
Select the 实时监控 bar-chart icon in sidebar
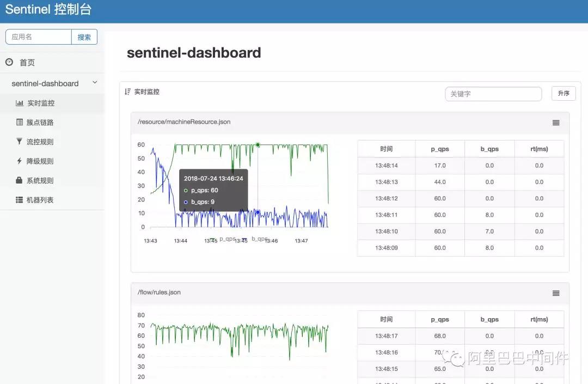[x=21, y=103]
